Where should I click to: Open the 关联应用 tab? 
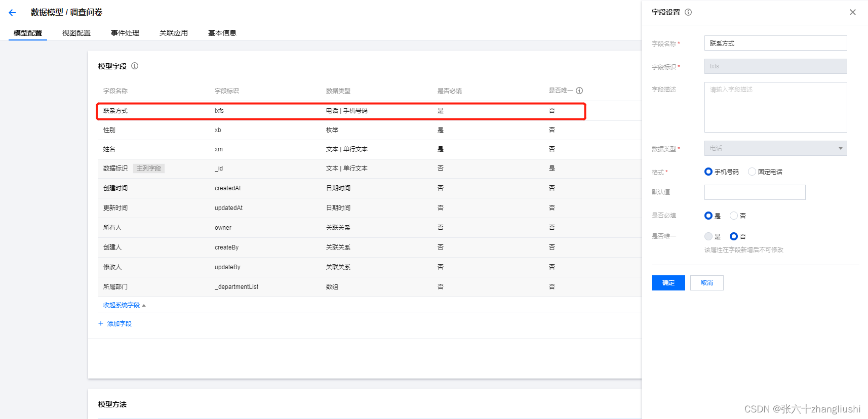[x=174, y=33]
